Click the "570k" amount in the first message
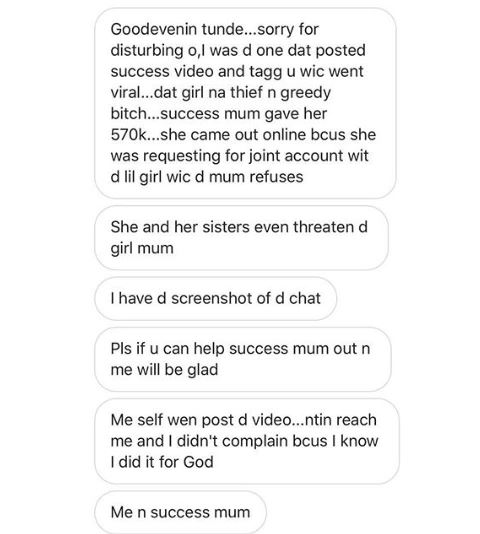 click(128, 135)
